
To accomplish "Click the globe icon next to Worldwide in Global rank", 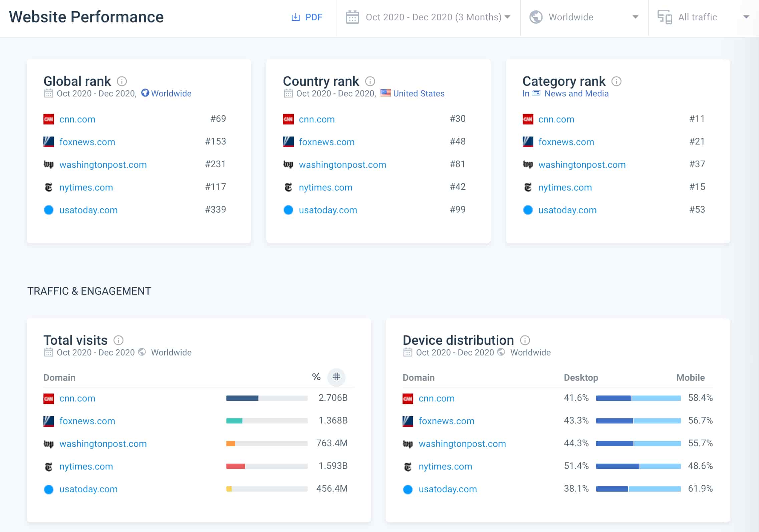I will pos(145,93).
